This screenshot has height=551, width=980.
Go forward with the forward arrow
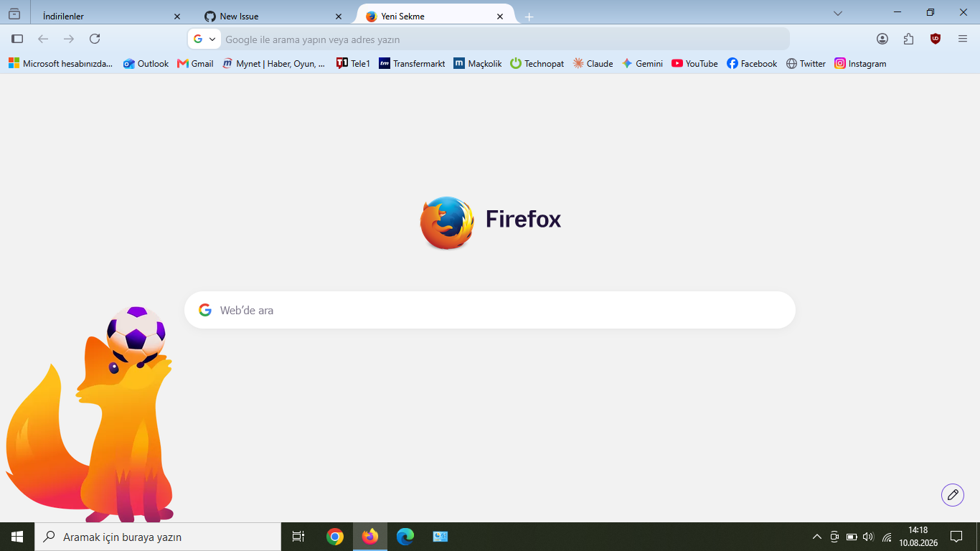click(69, 39)
